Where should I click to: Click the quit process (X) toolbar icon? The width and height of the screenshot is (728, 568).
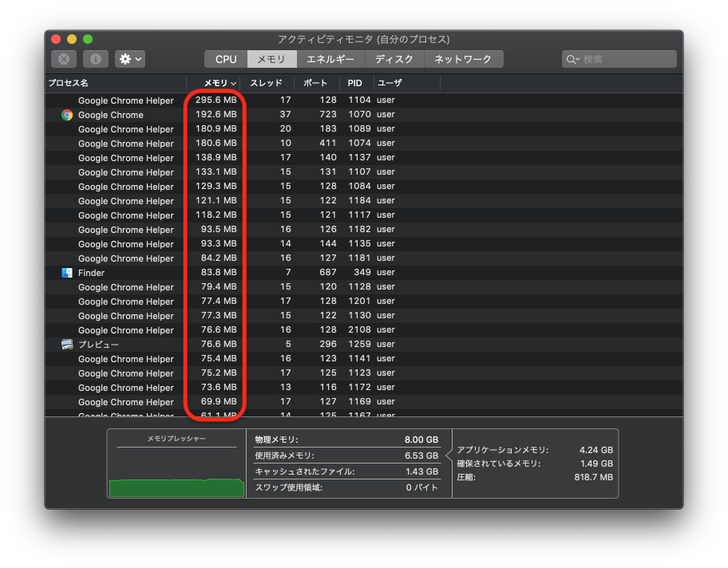click(x=64, y=58)
